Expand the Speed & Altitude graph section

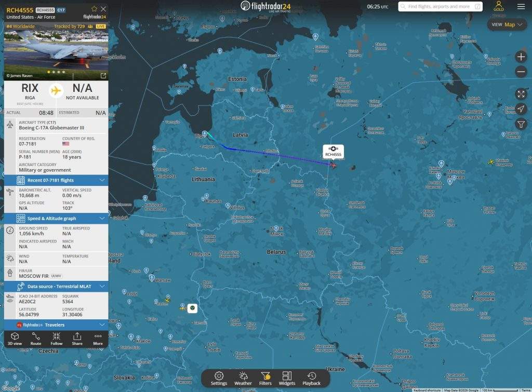click(56, 219)
